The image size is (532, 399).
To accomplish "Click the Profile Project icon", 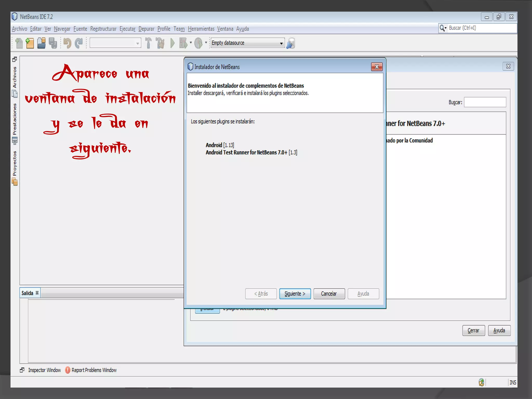I will (x=198, y=43).
